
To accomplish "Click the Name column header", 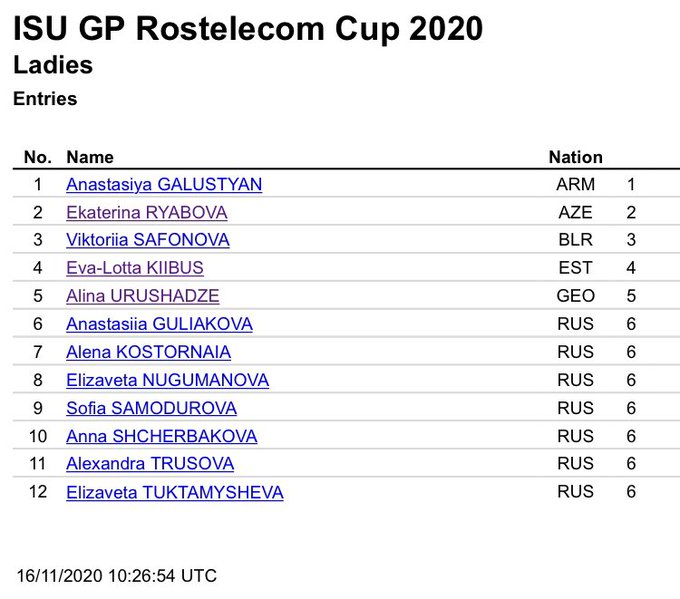I will click(x=90, y=157).
